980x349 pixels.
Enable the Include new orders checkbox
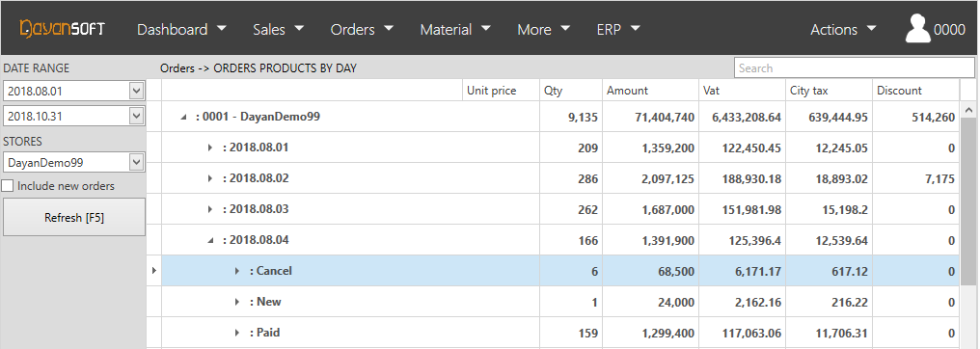8,186
